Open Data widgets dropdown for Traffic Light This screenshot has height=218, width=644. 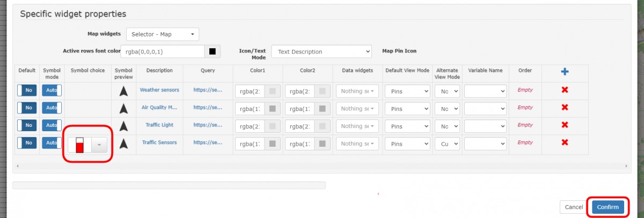coord(357,126)
